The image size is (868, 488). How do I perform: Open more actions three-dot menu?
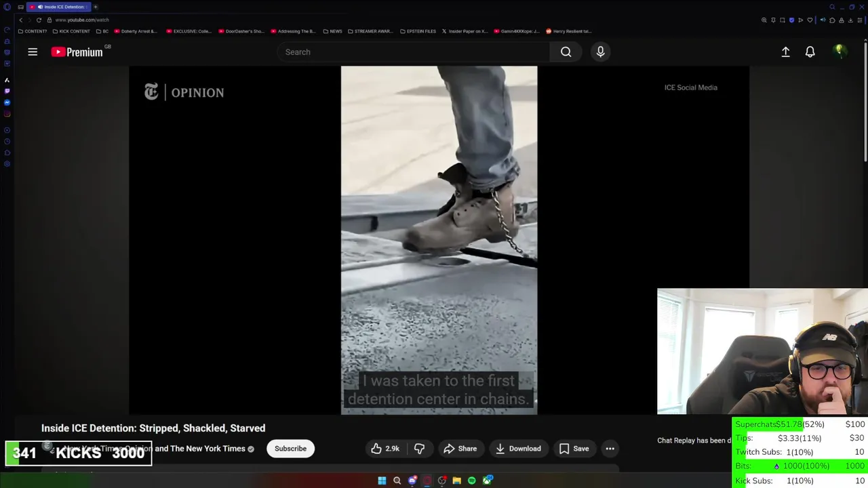pyautogui.click(x=610, y=449)
